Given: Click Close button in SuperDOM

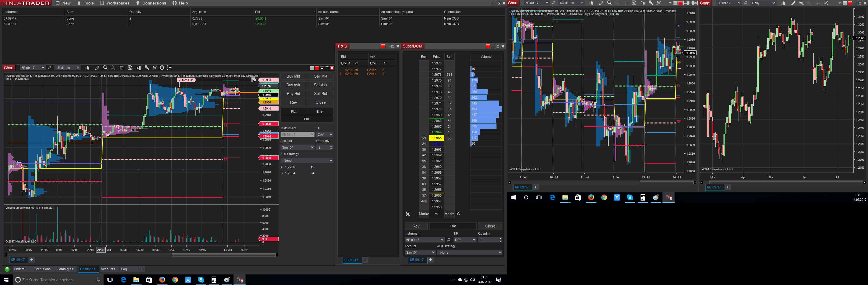Looking at the screenshot, I should coord(490,226).
